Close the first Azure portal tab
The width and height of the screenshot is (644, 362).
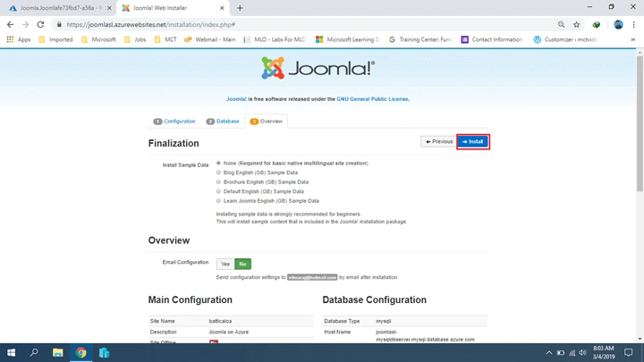pyautogui.click(x=109, y=8)
